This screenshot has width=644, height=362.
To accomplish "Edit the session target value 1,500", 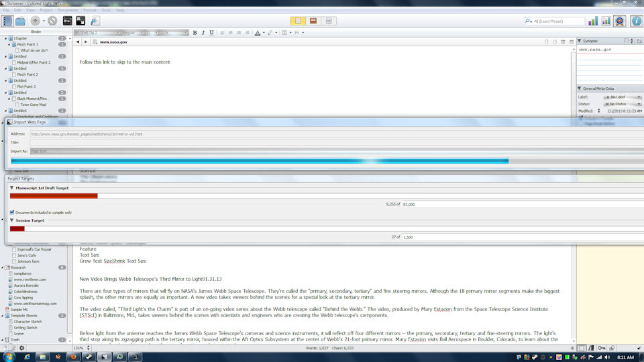I will 523,237.
